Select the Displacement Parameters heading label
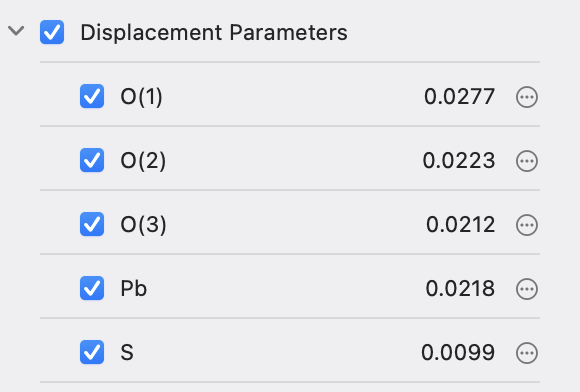The image size is (580, 392). tap(214, 33)
